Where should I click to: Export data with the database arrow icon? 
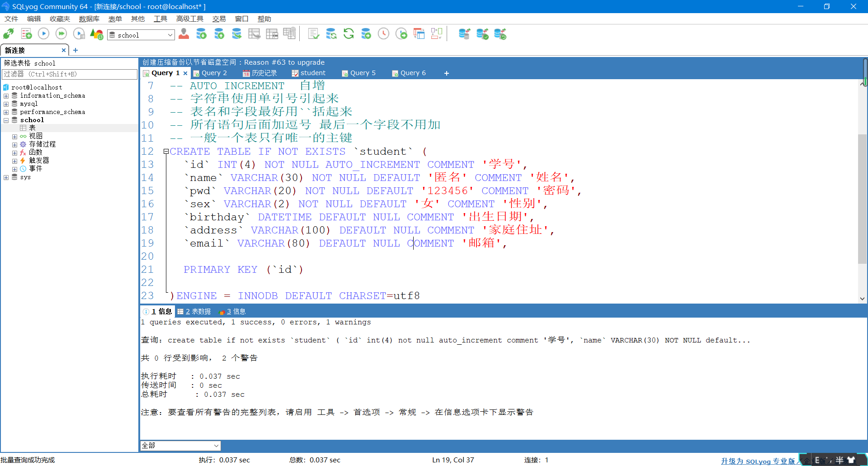tap(237, 33)
